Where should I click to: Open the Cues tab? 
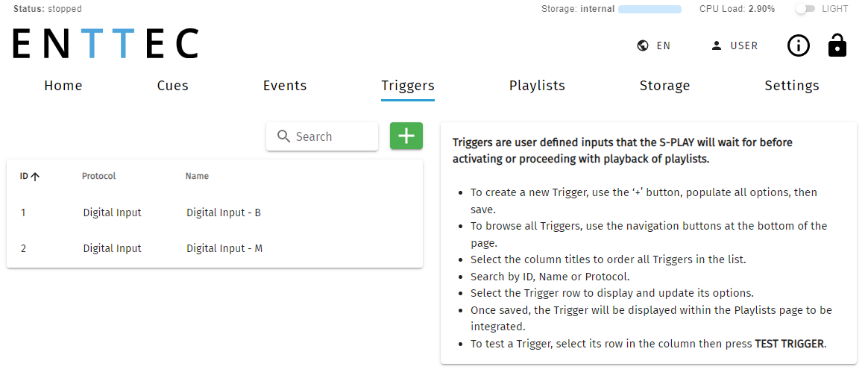tap(173, 86)
